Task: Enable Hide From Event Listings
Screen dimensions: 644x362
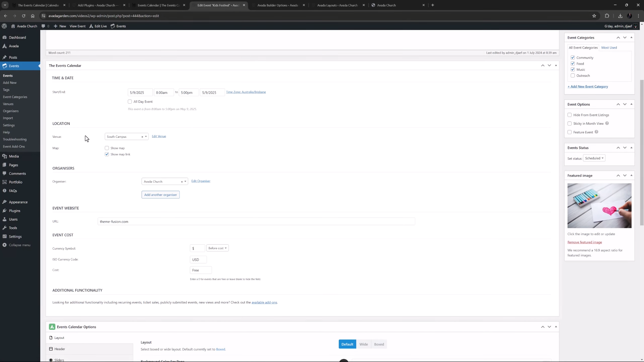Action: tap(570, 115)
